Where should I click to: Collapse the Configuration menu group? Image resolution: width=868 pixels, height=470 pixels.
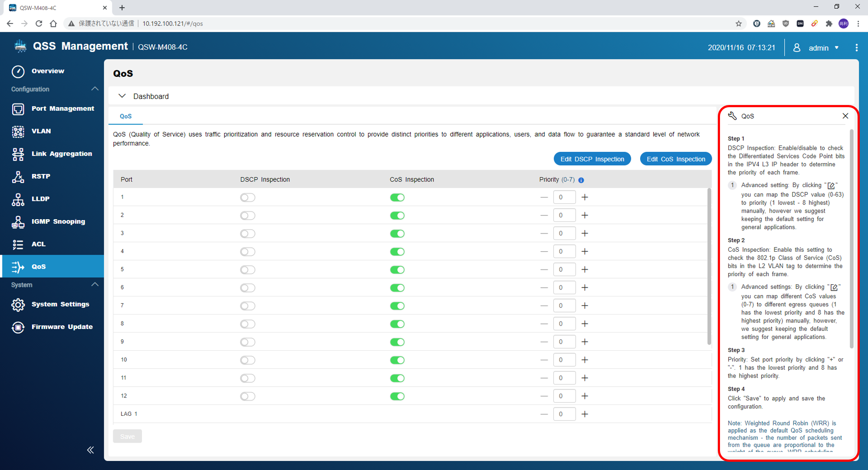(x=95, y=89)
